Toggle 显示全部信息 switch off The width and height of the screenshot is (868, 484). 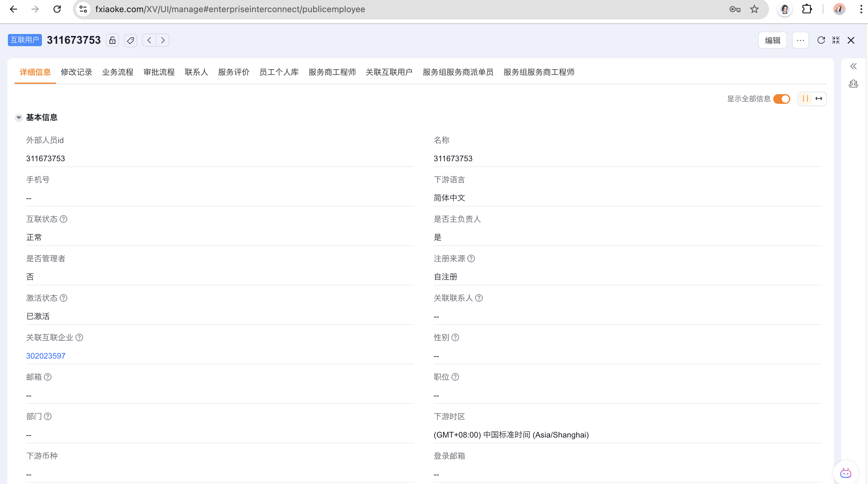(x=782, y=99)
